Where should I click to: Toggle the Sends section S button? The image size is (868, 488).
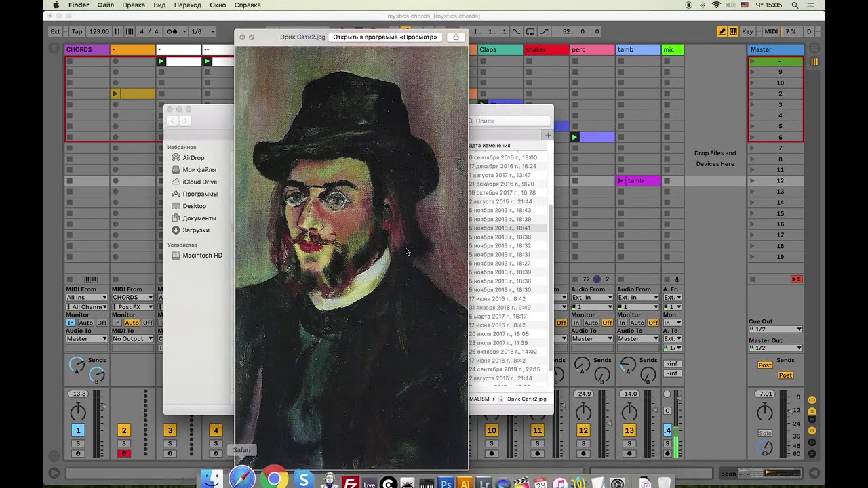coord(812,411)
